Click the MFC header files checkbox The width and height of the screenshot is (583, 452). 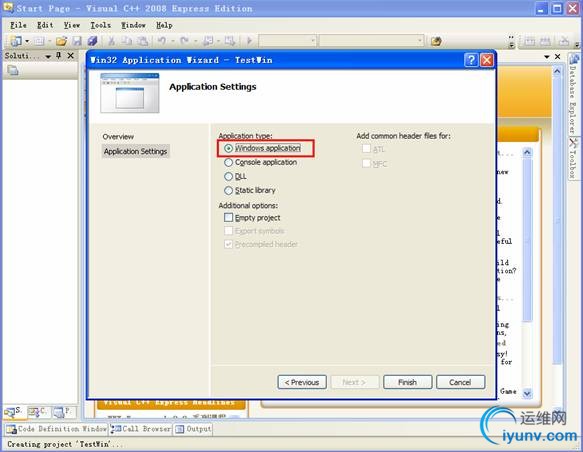[367, 163]
